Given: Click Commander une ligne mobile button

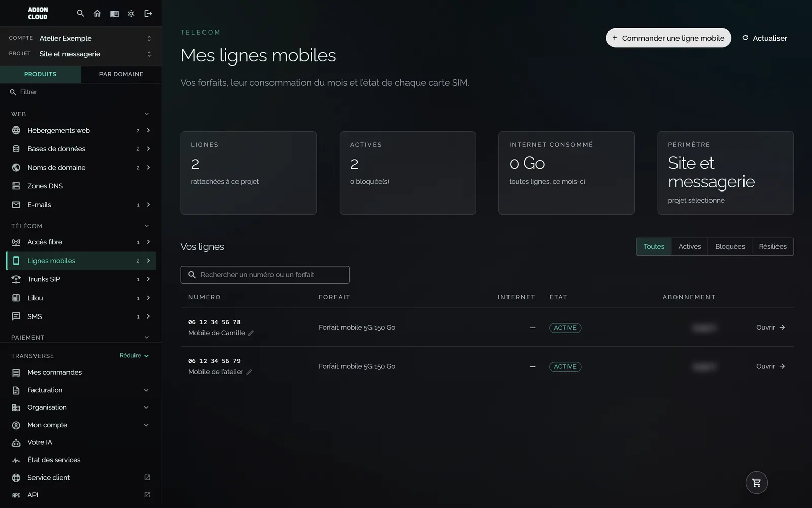Looking at the screenshot, I should click(668, 38).
